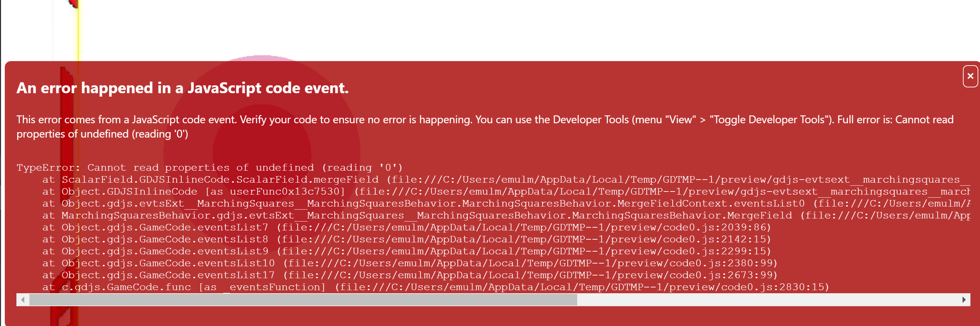Click the dark red circle behind overlay

[x=262, y=152]
